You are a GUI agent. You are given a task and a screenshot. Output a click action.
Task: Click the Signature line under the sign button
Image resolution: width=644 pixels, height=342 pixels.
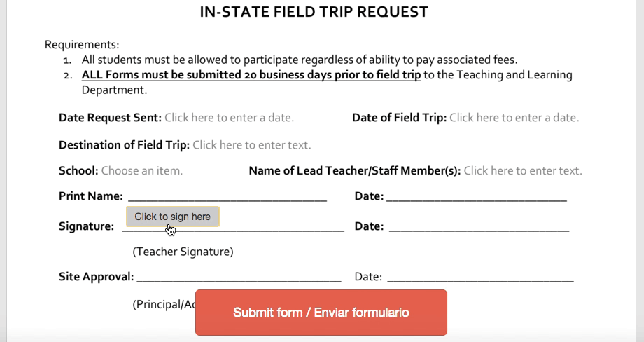pyautogui.click(x=233, y=229)
